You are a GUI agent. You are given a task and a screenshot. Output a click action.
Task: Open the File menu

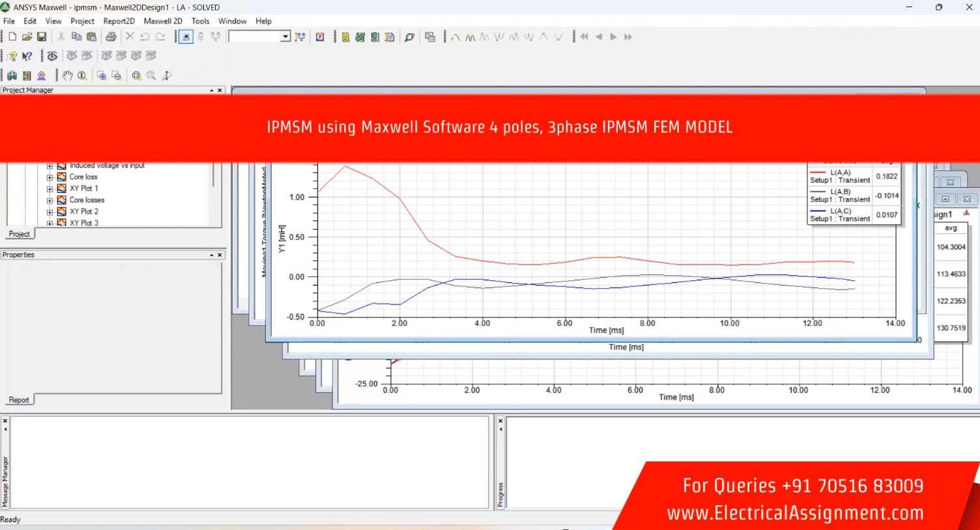tap(9, 21)
